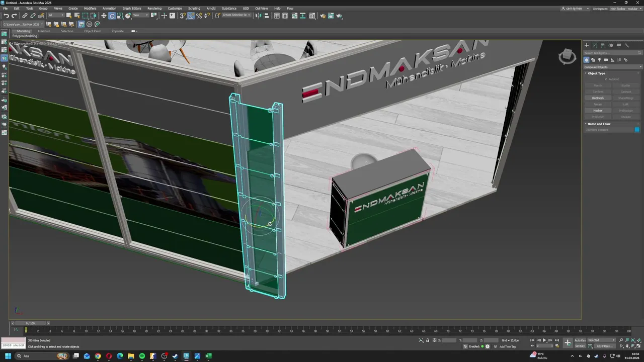Open Key Filters dialog

click(605, 346)
